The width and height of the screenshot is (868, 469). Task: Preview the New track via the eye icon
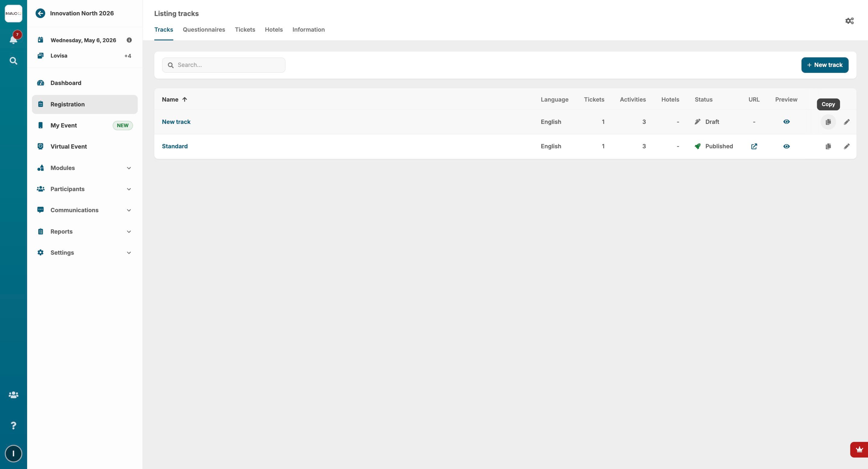coord(786,122)
